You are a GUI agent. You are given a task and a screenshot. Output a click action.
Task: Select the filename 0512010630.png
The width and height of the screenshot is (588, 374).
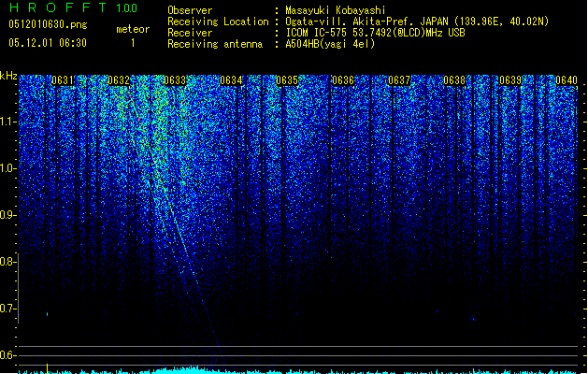[48, 24]
